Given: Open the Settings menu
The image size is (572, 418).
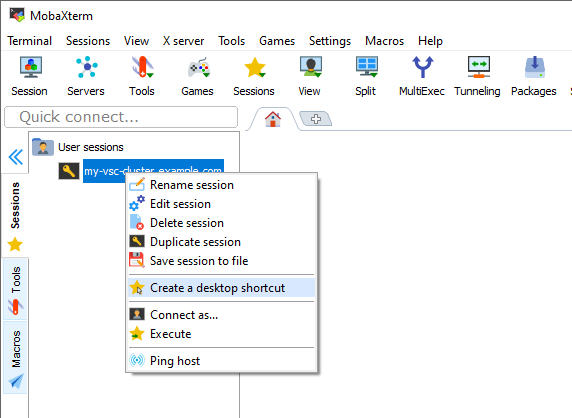Looking at the screenshot, I should pos(330,41).
